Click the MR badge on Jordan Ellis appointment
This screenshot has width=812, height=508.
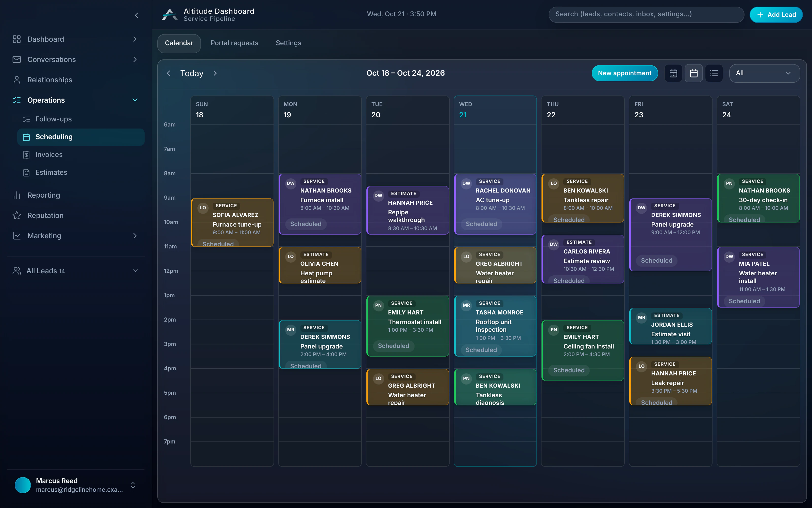tap(641, 317)
